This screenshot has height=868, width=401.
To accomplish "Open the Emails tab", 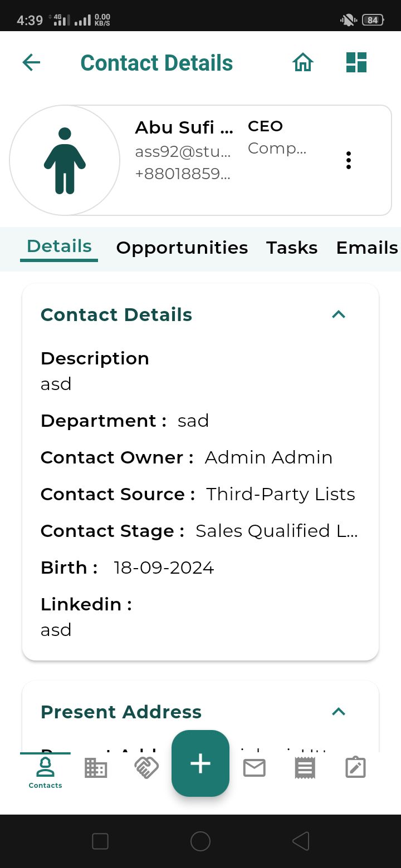I will pos(366,248).
